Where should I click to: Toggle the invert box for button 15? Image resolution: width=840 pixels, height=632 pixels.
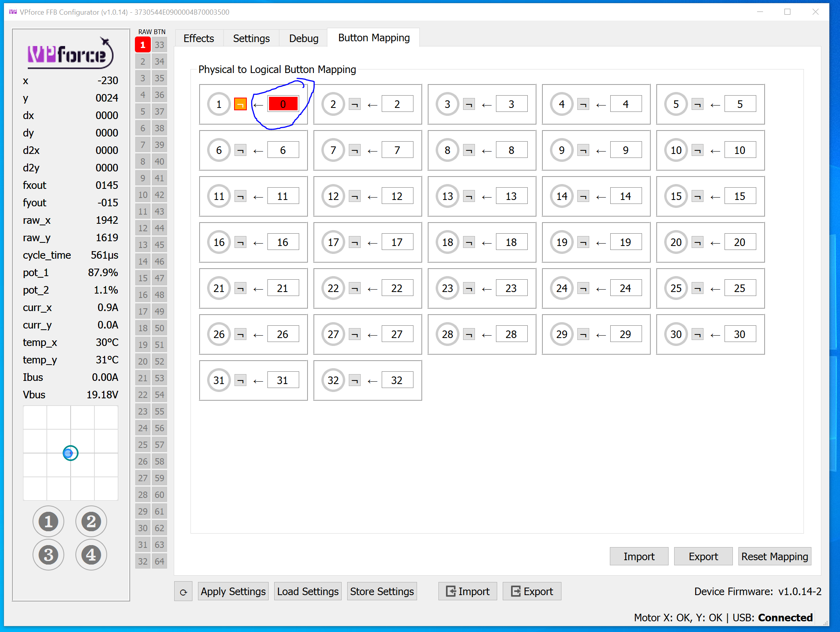(x=698, y=196)
